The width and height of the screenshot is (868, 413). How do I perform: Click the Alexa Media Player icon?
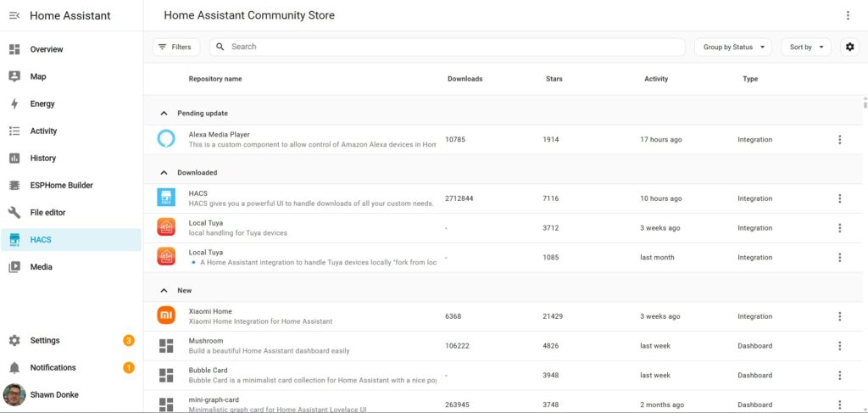pos(166,139)
